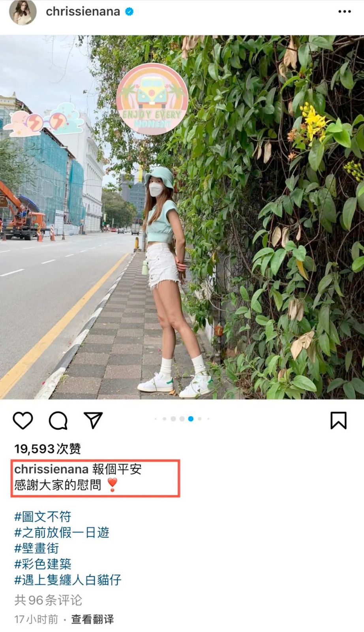Open hashtag #遇上隻纏人白貓仔
This screenshot has width=364, height=632.
[x=68, y=580]
